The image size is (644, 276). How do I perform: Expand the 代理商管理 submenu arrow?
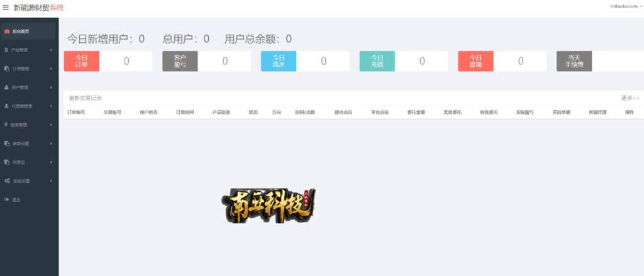click(x=52, y=106)
